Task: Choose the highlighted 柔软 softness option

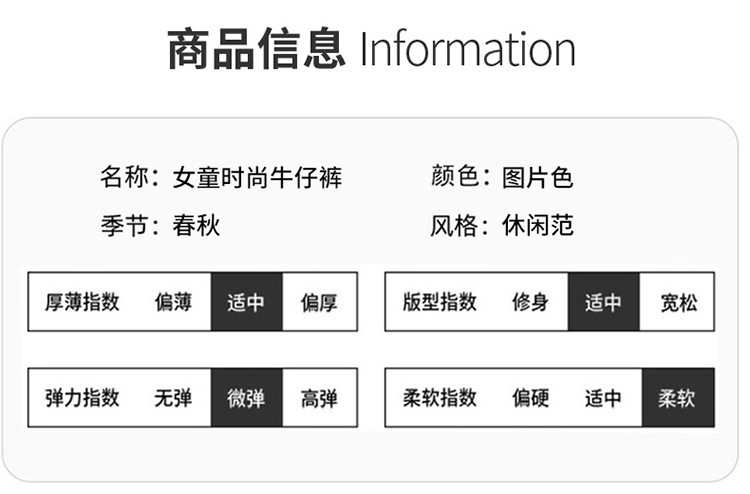Action: click(677, 398)
